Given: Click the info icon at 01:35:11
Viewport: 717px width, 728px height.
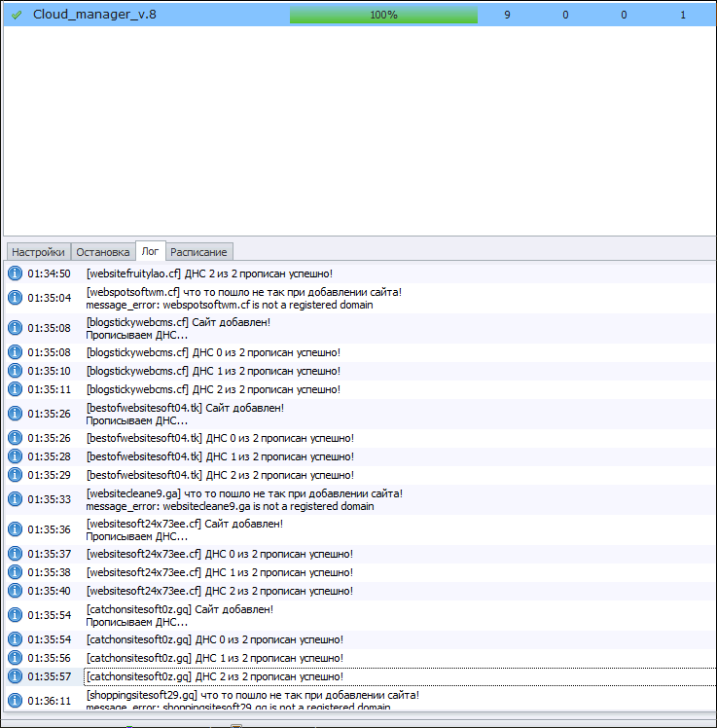Looking at the screenshot, I should point(15,389).
